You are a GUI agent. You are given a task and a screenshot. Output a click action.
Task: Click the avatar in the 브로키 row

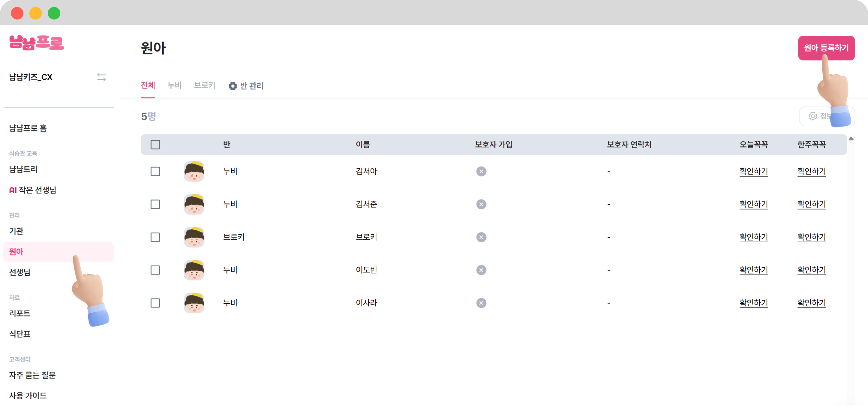(x=194, y=237)
